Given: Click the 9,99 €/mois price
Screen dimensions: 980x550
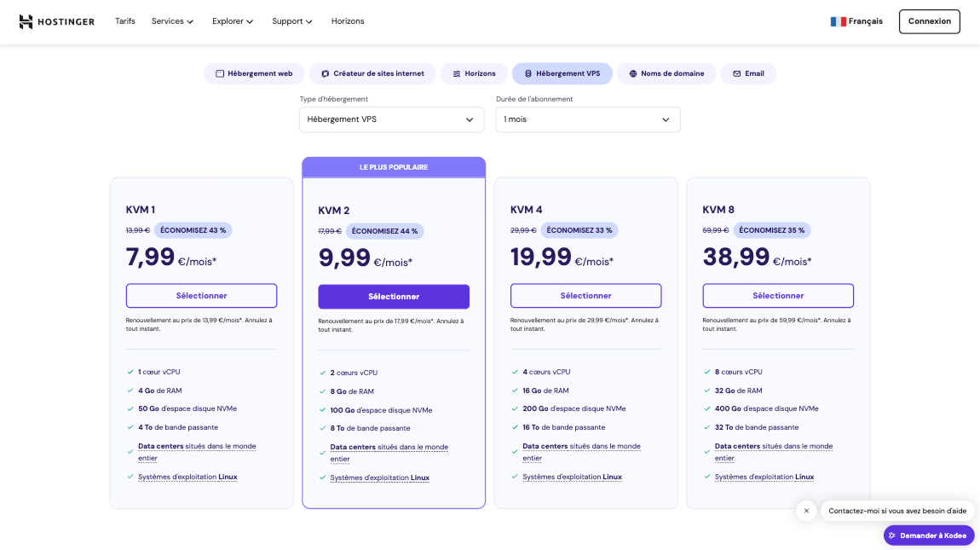Looking at the screenshot, I should 365,258.
